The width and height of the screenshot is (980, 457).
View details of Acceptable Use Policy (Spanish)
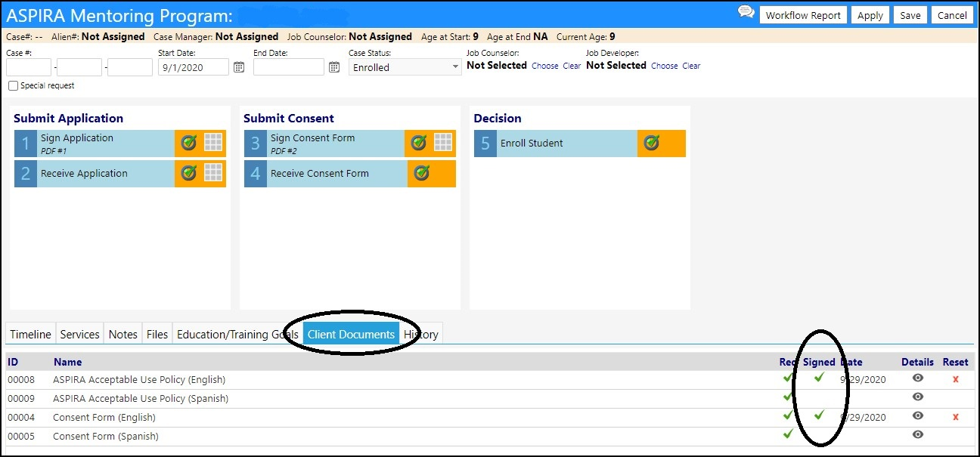[918, 397]
